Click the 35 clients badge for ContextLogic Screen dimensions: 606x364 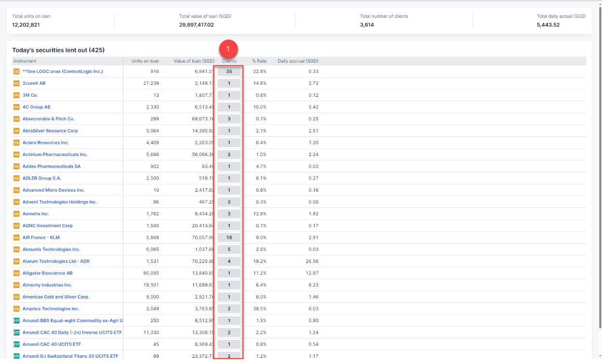click(229, 71)
